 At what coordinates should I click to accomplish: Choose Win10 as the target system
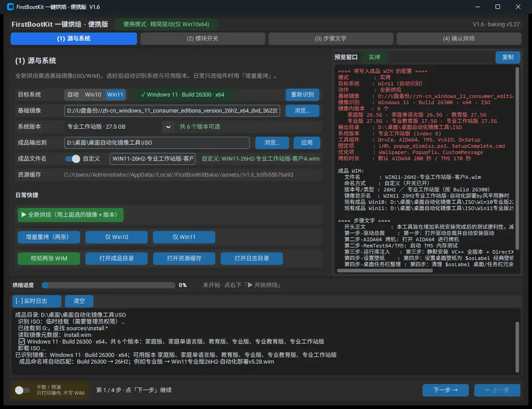93,94
